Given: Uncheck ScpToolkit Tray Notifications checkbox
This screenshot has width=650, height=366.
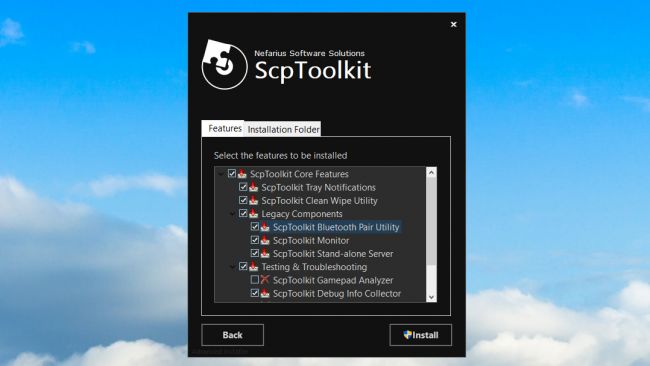Looking at the screenshot, I should 243,187.
